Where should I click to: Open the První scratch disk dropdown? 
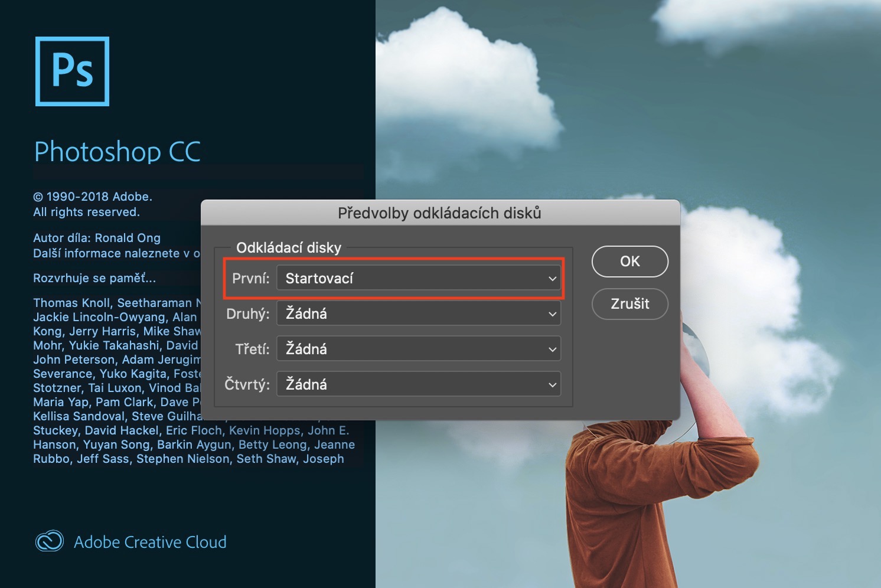pos(419,278)
